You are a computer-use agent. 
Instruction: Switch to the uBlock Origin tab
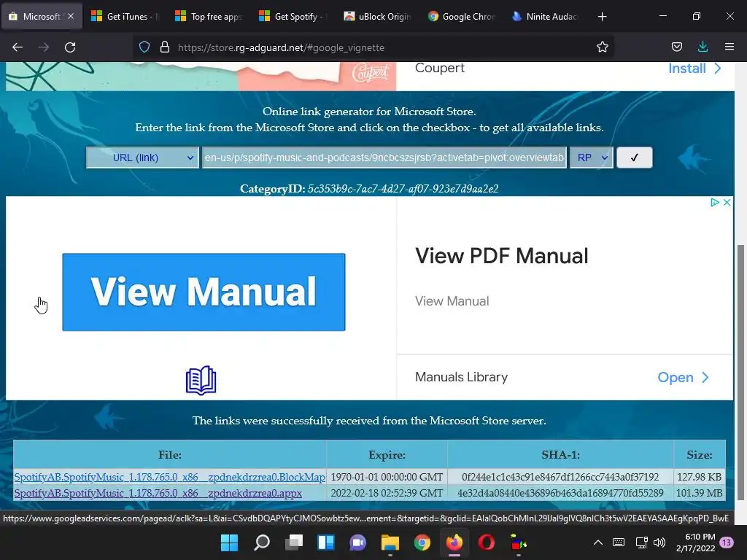(x=377, y=17)
